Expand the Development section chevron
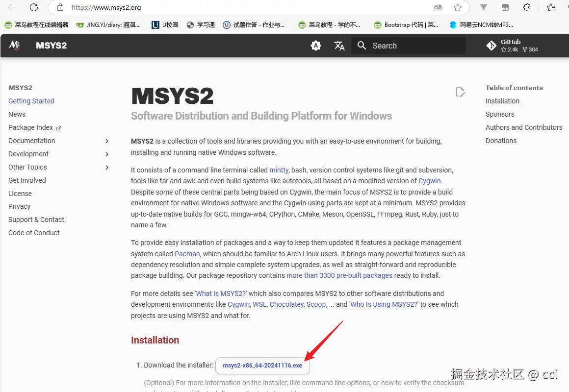Viewport: 569px width, 392px height. [107, 154]
